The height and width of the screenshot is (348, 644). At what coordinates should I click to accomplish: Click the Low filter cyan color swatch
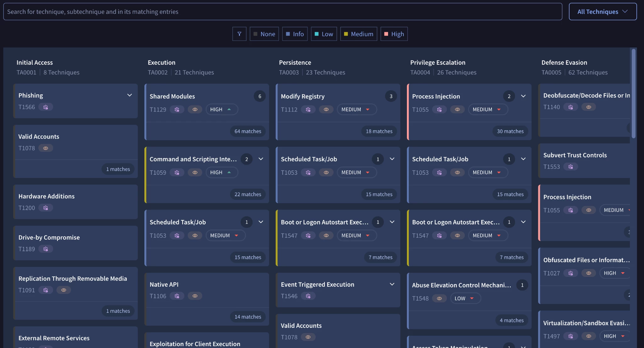(317, 34)
